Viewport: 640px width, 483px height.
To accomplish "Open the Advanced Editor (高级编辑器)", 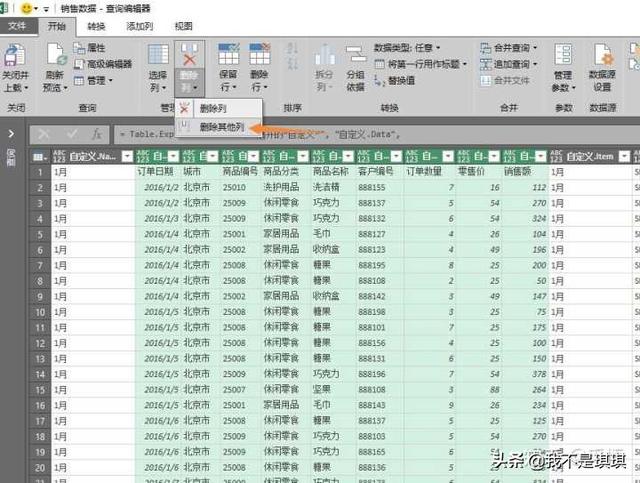I will (x=103, y=64).
